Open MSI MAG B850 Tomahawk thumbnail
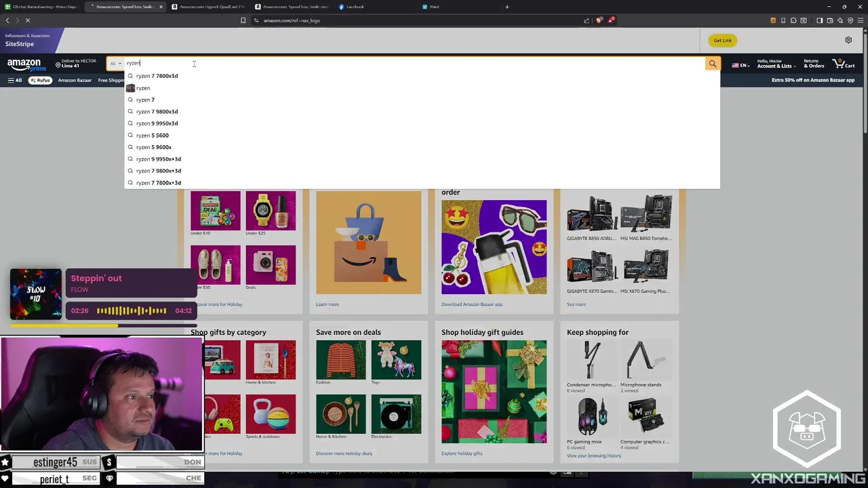This screenshot has height=488, width=868. click(646, 213)
